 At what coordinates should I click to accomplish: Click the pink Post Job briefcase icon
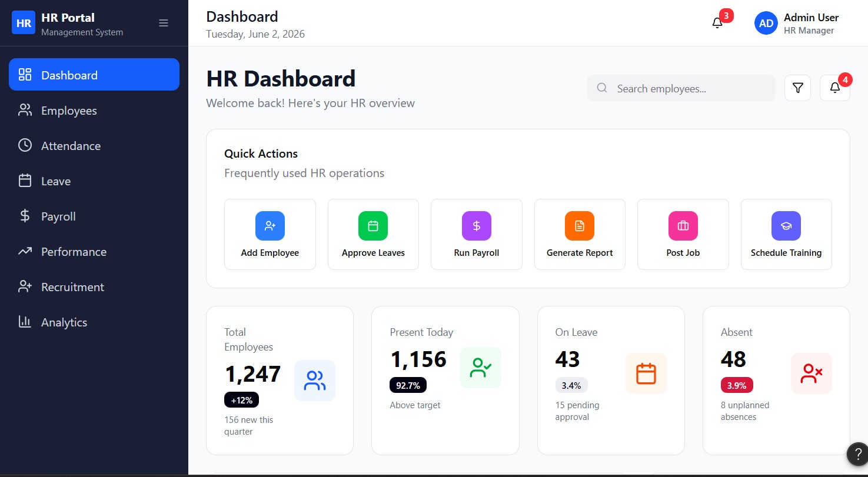tap(683, 226)
